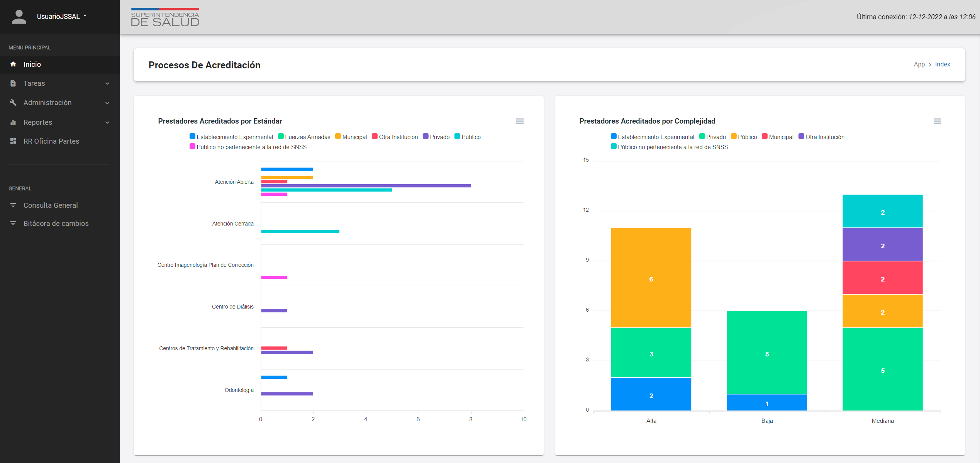980x463 pixels.
Task: Click the Tareas document icon
Action: click(x=13, y=83)
